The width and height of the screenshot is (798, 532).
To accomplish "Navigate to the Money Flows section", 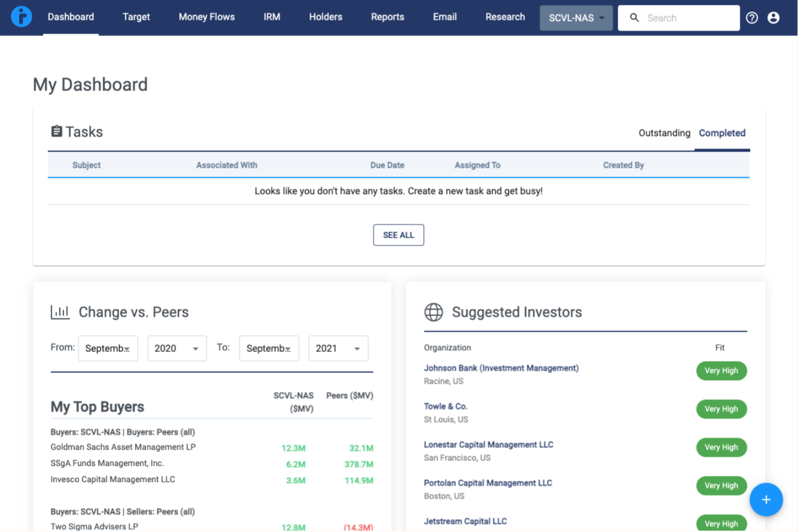I will [x=207, y=17].
